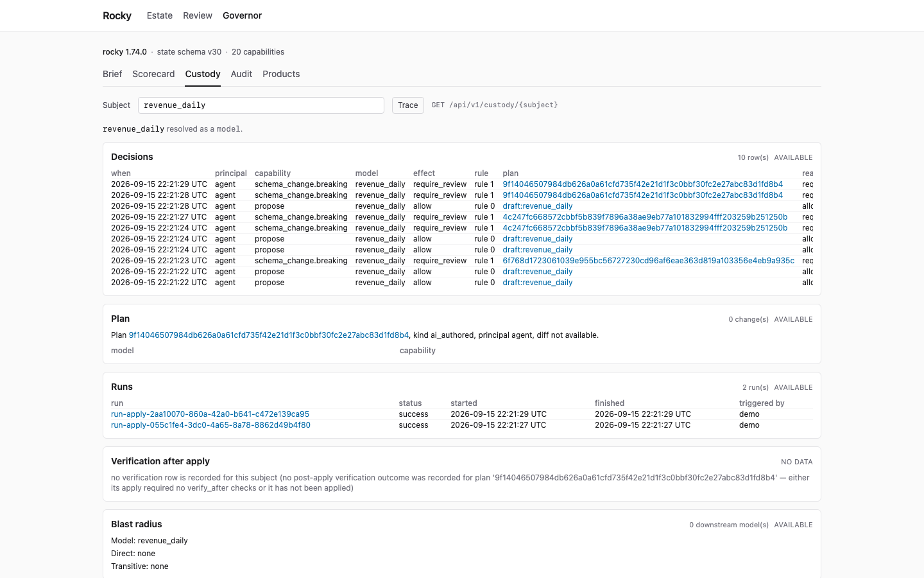Viewport: 924px width, 578px height.
Task: Click 'schema_change.breaking' in the 22:21:23 row
Action: (301, 261)
